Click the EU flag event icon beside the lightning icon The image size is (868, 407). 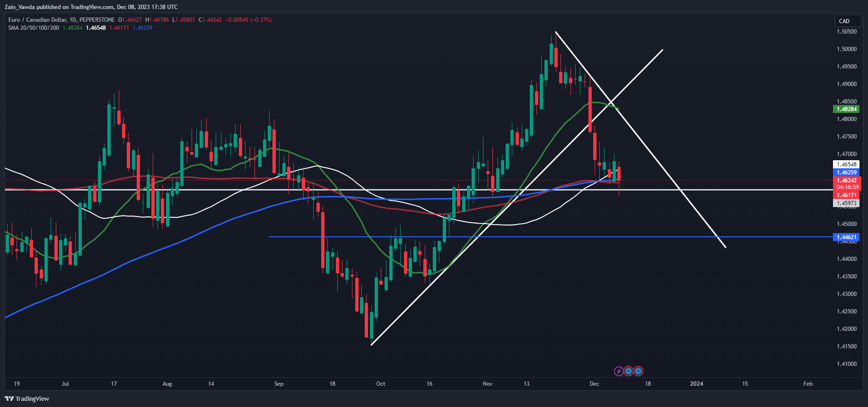click(629, 371)
